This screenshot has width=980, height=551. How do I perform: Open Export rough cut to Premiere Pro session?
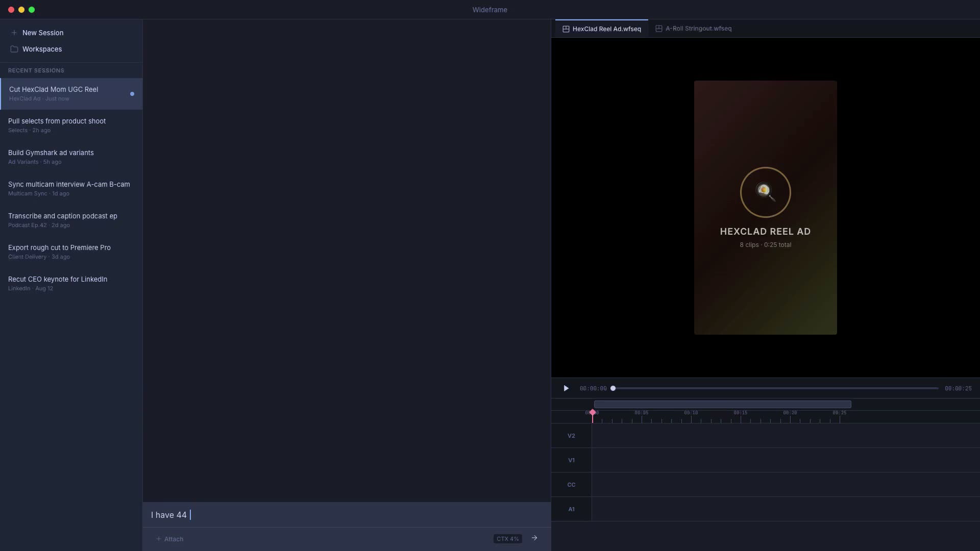71,252
